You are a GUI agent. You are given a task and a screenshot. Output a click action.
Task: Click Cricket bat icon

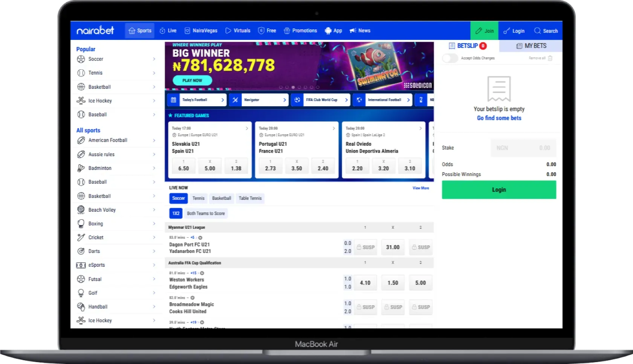point(81,237)
